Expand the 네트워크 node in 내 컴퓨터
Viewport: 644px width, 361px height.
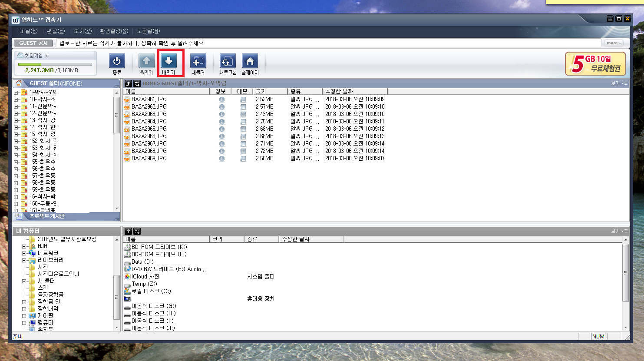click(x=24, y=253)
